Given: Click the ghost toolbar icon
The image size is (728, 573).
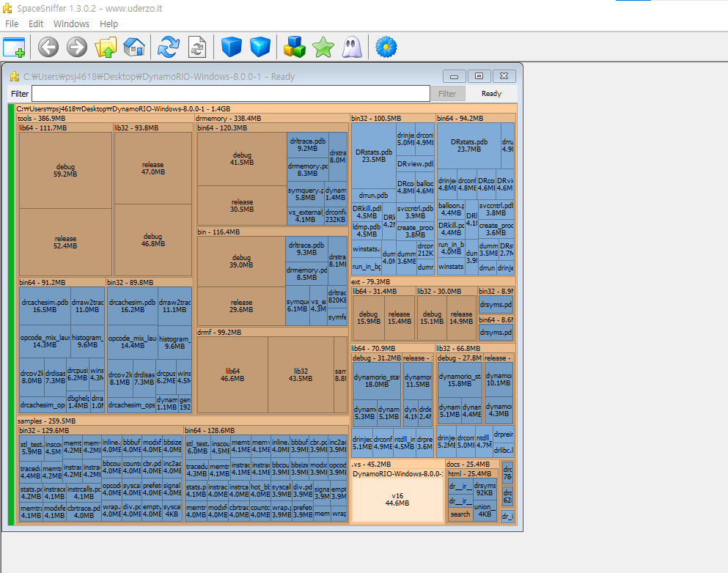Looking at the screenshot, I should [x=352, y=48].
